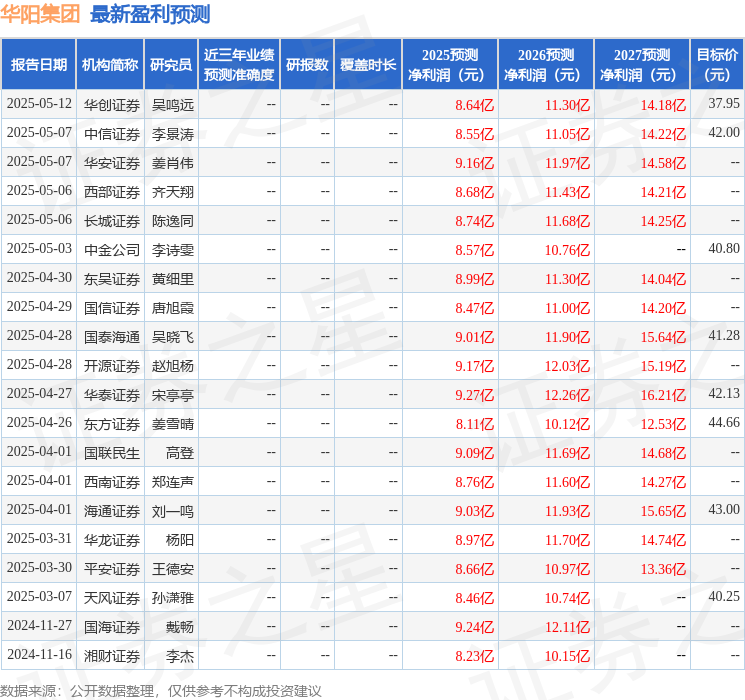Select institution 华安证券
This screenshot has height=700, width=745.
click(112, 163)
